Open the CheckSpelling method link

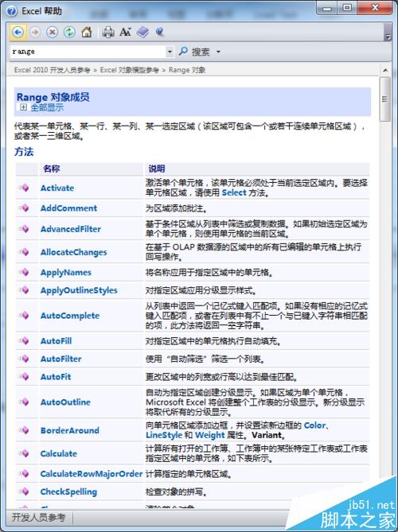tap(68, 492)
